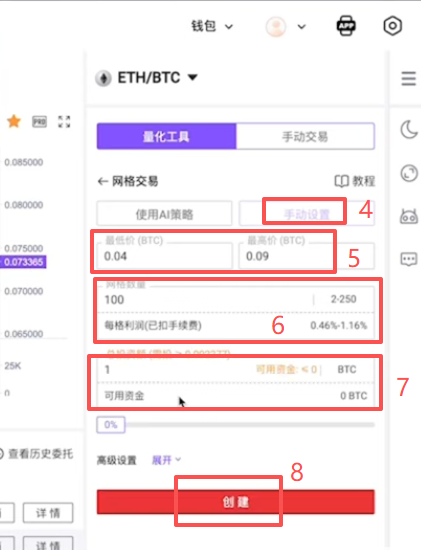Switch to the 手动交易 tab

click(x=305, y=136)
